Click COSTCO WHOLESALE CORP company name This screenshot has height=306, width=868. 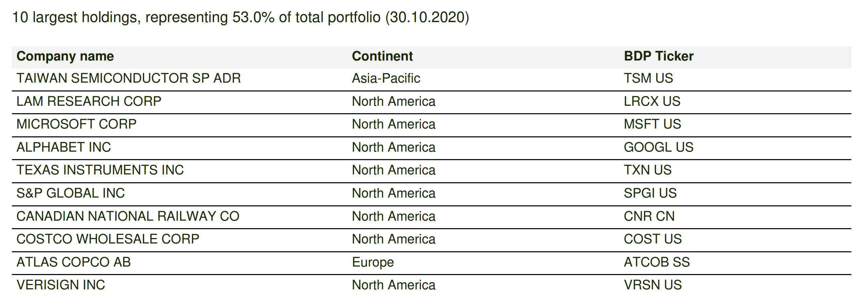click(107, 239)
